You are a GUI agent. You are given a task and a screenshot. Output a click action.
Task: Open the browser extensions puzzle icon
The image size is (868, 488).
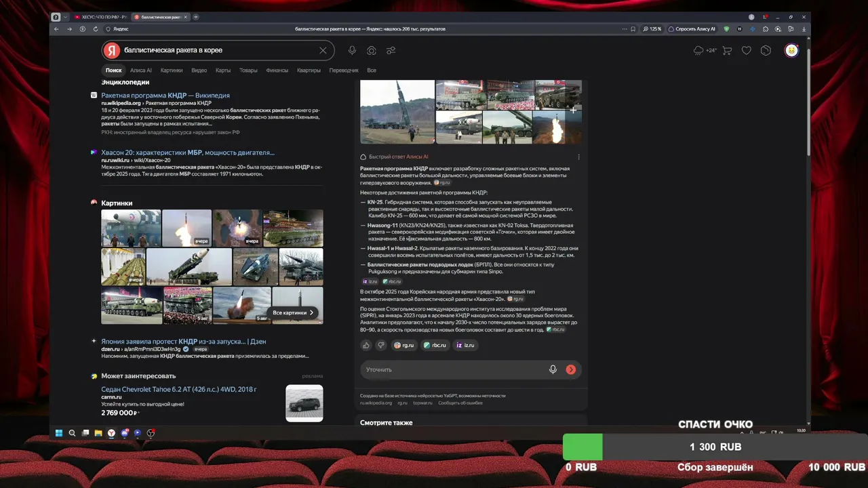coord(765,29)
